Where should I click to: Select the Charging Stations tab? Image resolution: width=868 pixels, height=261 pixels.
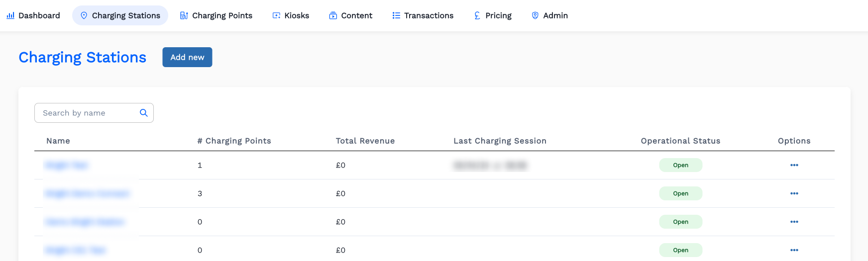click(x=120, y=15)
